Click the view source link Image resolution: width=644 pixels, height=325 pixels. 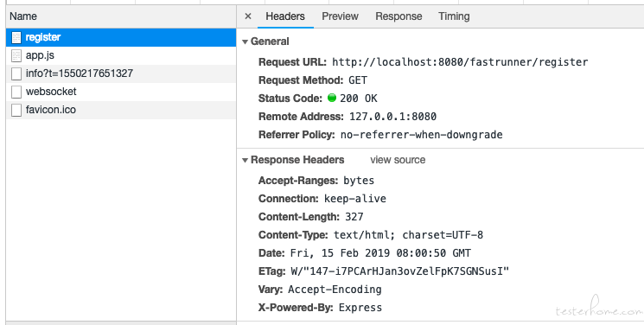click(398, 160)
